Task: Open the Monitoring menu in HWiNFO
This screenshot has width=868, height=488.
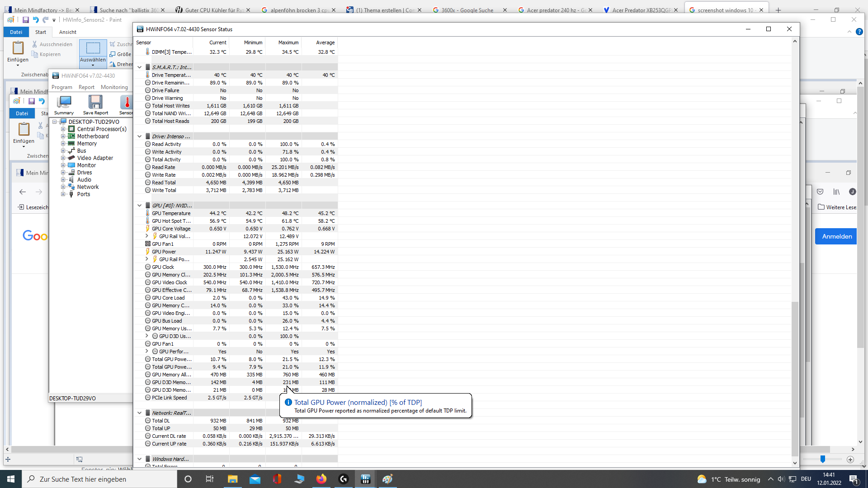Action: [x=114, y=87]
